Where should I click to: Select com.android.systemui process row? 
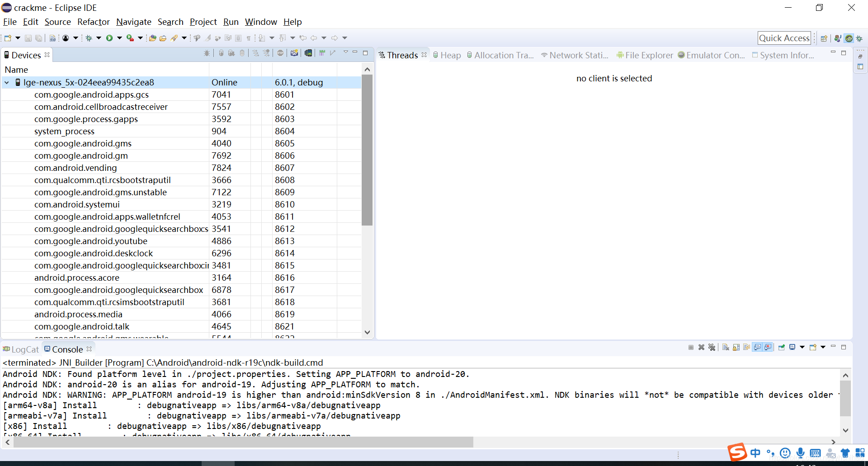pos(181,204)
